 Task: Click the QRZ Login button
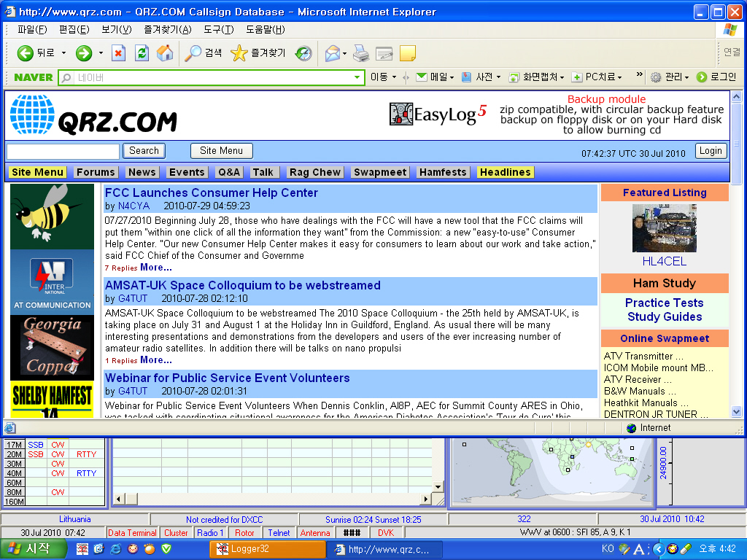tap(711, 151)
